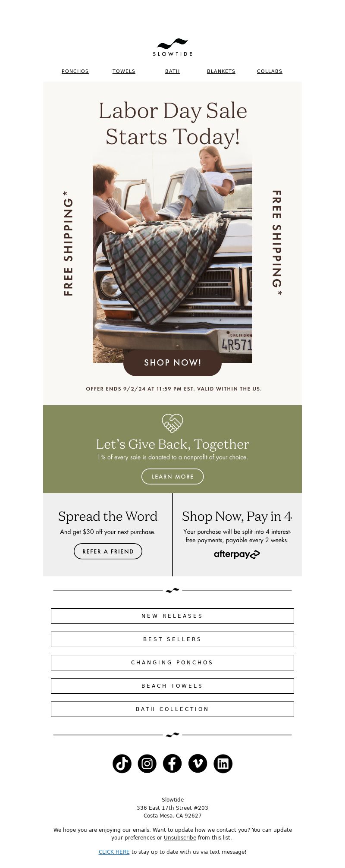Click the Slowtide wave logo
Image resolution: width=345 pixels, height=868 pixels.
coord(172,47)
